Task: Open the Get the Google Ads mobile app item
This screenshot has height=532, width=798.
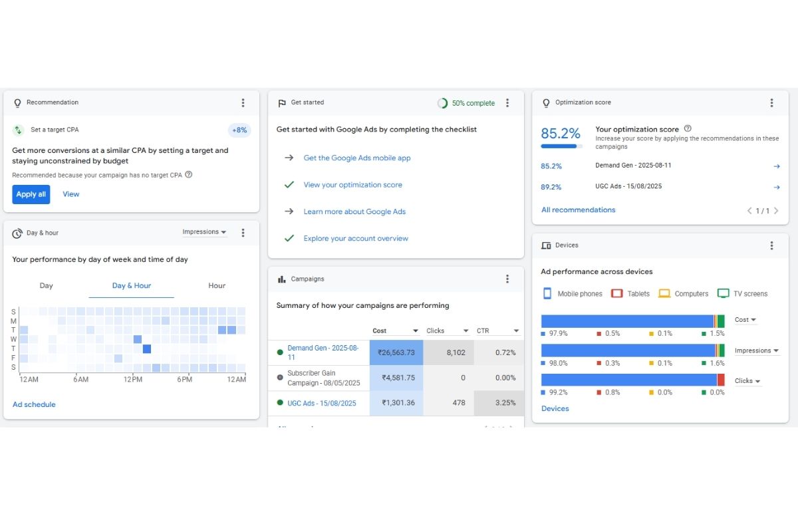Action: [356, 158]
